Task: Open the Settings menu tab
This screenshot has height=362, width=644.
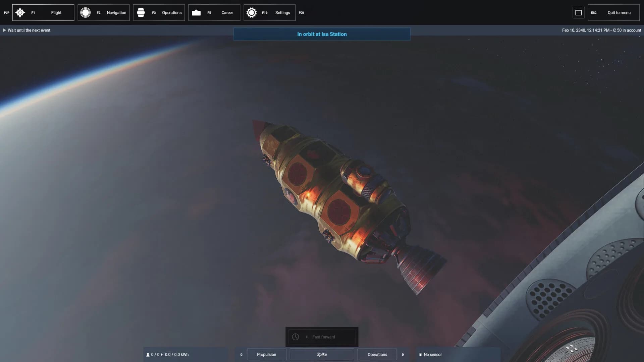Action: click(x=270, y=13)
